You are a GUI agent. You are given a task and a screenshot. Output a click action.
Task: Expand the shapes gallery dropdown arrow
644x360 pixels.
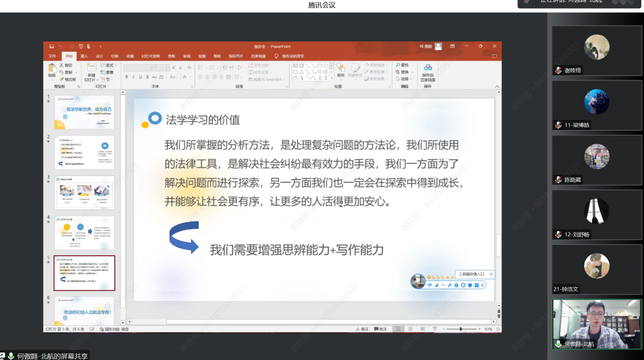click(331, 78)
